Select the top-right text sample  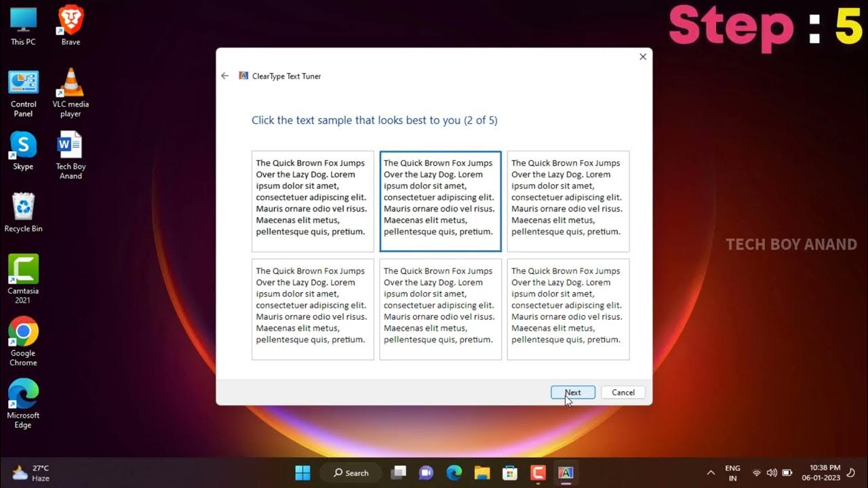pos(568,201)
